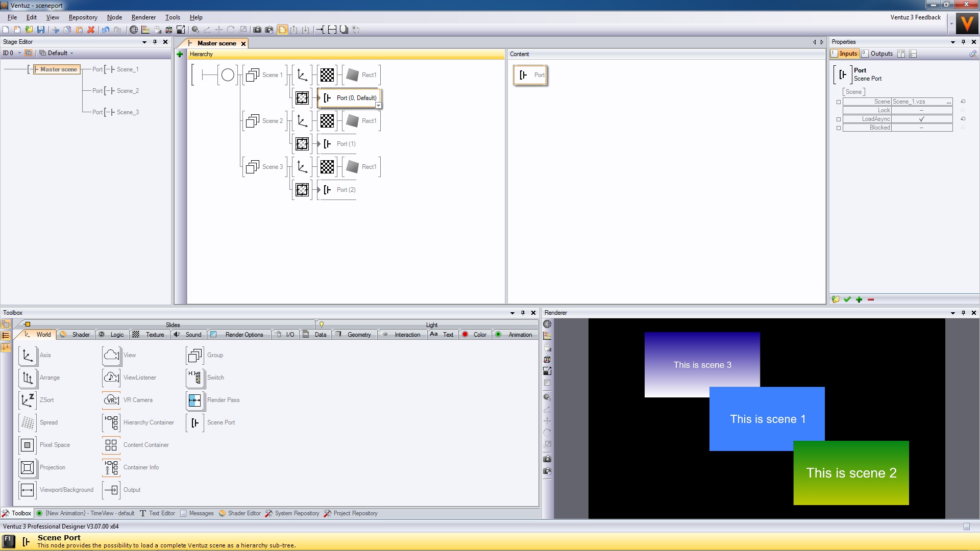Pick the Hierarchy Container toolbox icon
The width and height of the screenshot is (980, 551).
click(111, 422)
